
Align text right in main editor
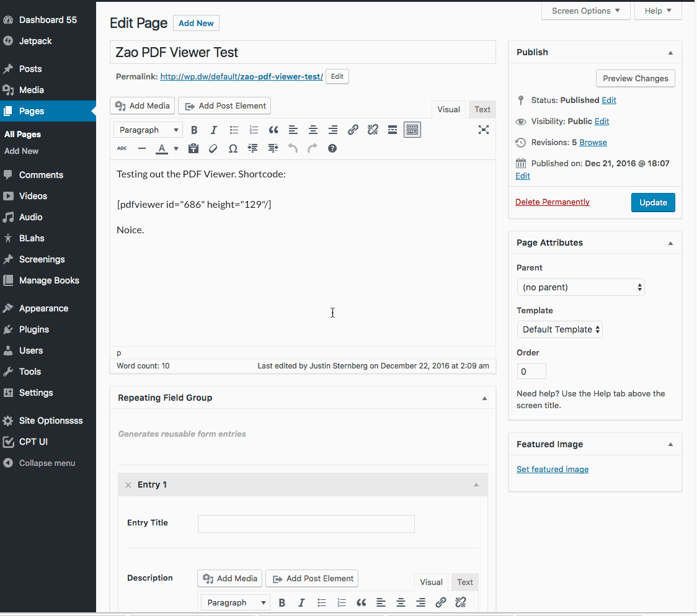[333, 130]
